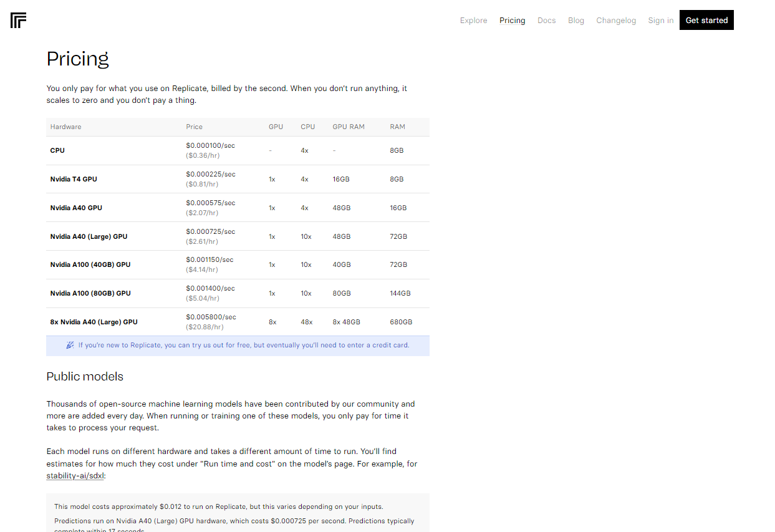The height and width of the screenshot is (532, 775).
Task: Click the ($5.04/hr) hourly price
Action: (202, 298)
